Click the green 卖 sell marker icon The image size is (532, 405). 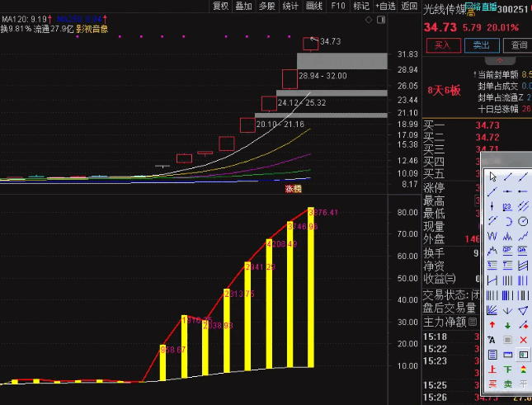pyautogui.click(x=507, y=384)
